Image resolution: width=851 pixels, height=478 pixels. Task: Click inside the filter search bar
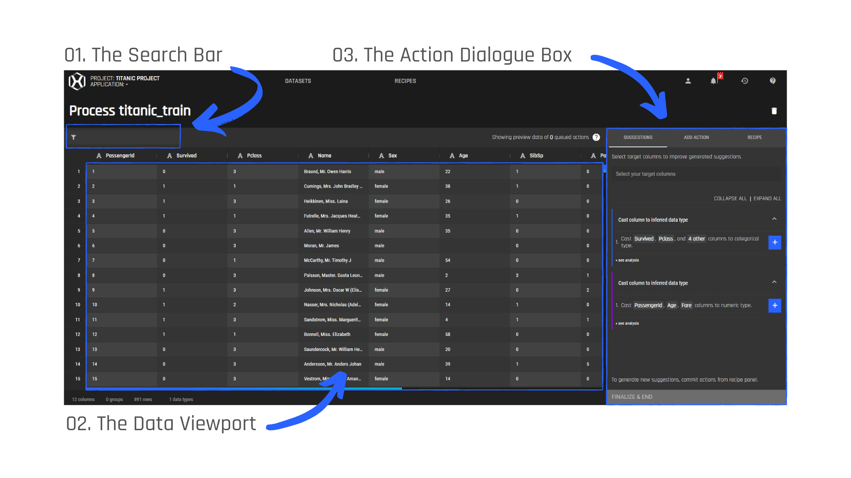[124, 137]
